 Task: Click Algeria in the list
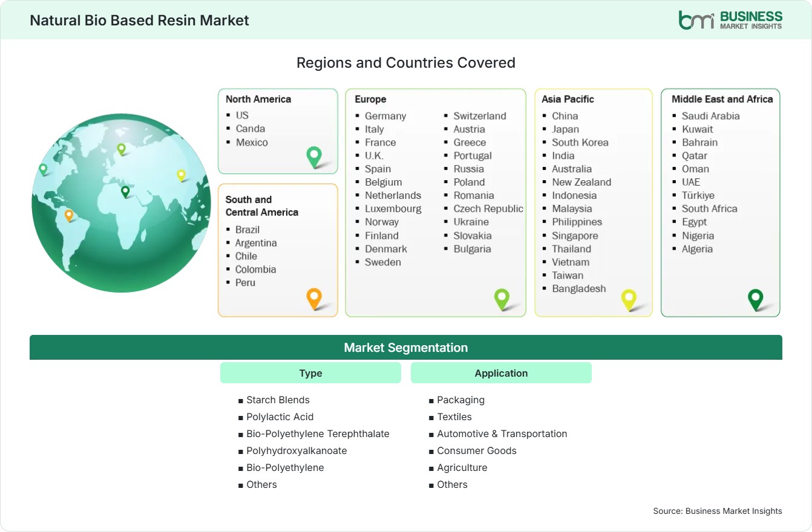tap(697, 248)
